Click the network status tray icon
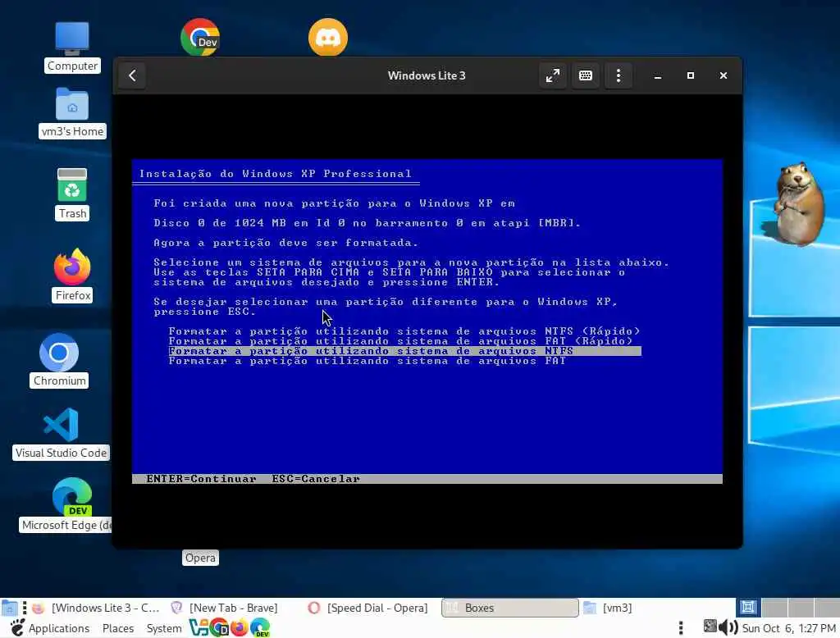The image size is (840, 638). [x=710, y=626]
